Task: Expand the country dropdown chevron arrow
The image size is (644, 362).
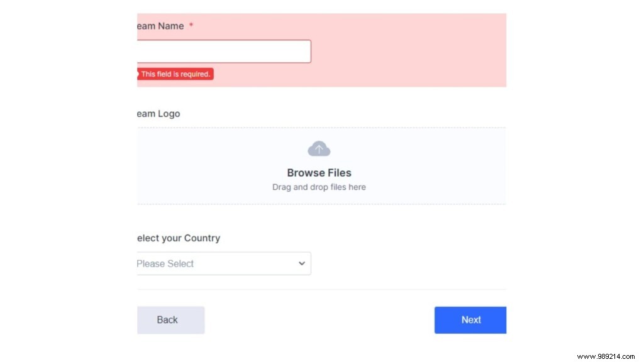Action: click(x=301, y=263)
